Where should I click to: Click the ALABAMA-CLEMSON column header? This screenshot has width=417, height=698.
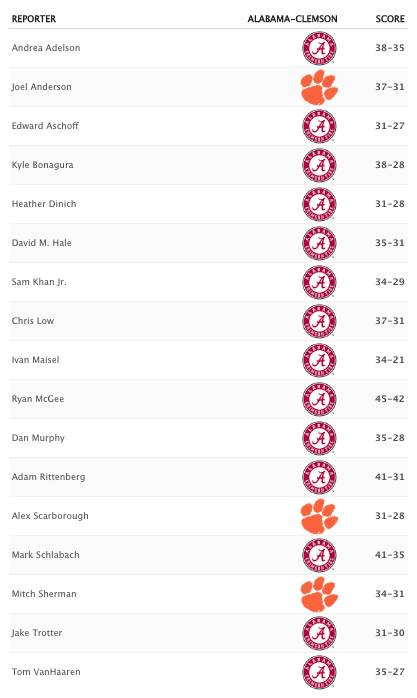pos(292,19)
